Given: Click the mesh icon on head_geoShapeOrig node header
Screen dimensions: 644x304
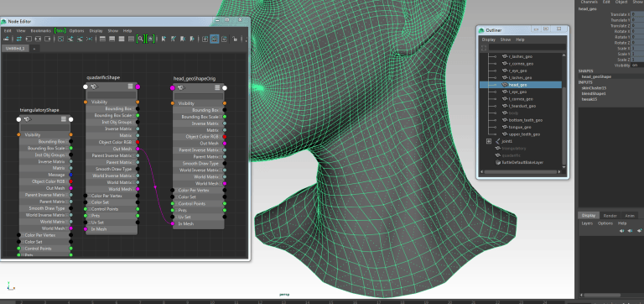Looking at the screenshot, I should point(181,88).
